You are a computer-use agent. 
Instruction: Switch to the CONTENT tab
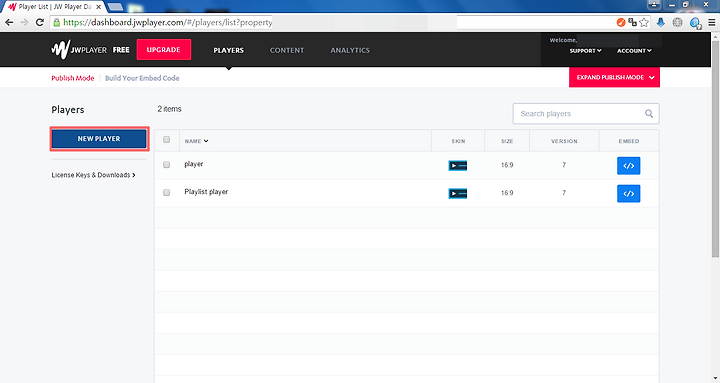[x=287, y=50]
